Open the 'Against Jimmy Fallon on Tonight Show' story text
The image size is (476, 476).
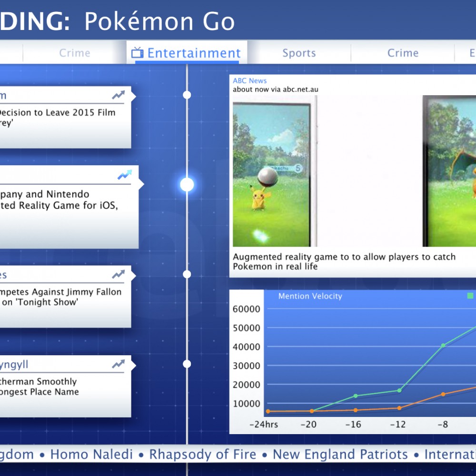click(61, 297)
